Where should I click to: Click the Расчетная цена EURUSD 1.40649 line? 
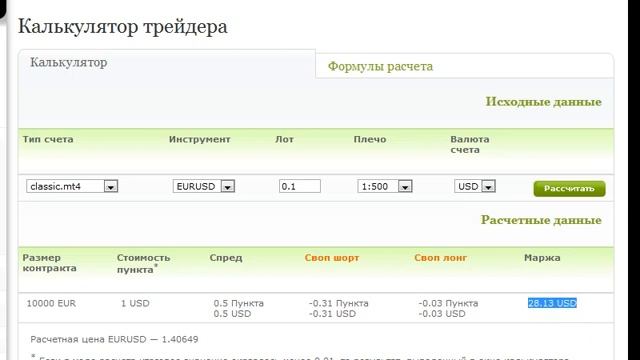[x=114, y=339]
